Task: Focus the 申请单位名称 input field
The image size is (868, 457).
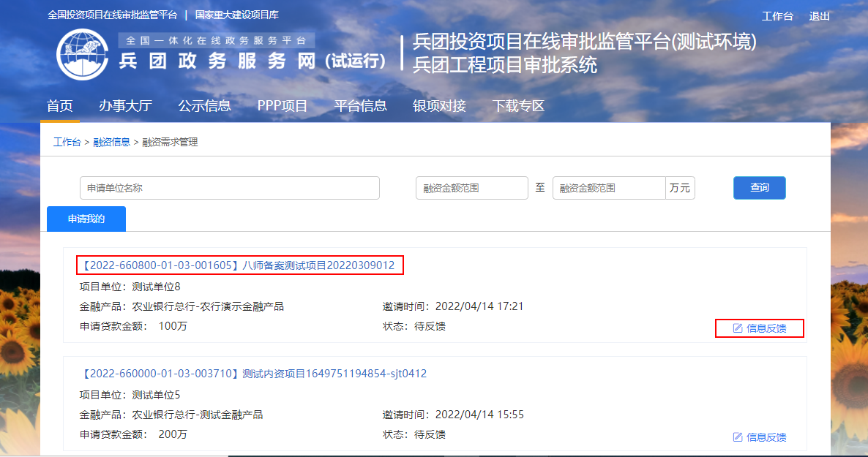Action: point(229,188)
